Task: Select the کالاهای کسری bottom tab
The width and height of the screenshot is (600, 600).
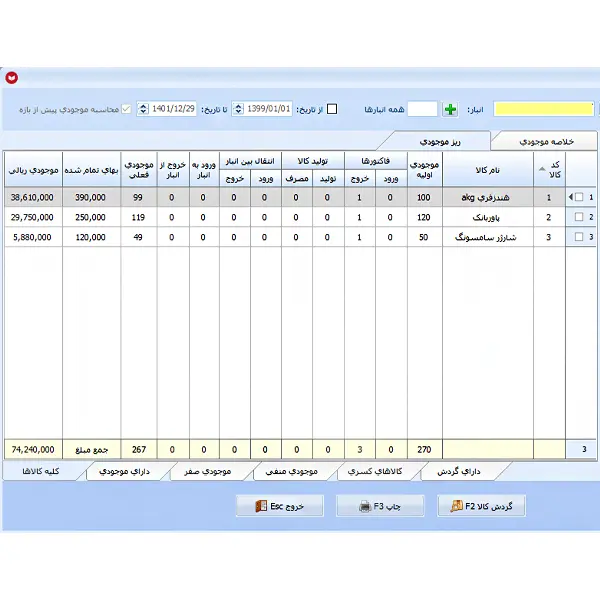Action: click(375, 471)
